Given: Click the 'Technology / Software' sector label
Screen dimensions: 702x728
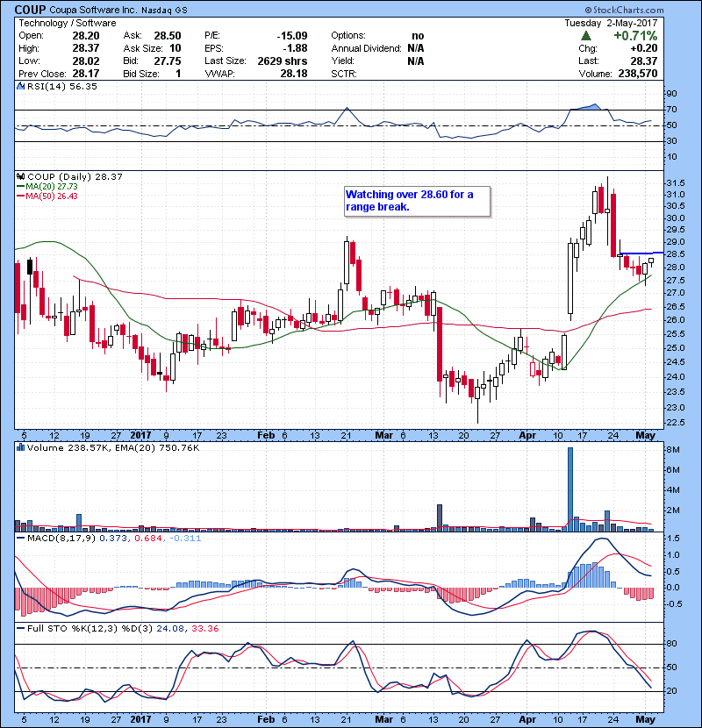Looking at the screenshot, I should click(68, 23).
